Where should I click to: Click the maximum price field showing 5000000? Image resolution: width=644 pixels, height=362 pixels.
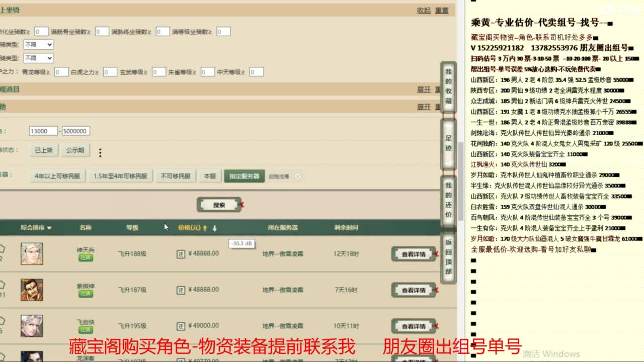click(75, 131)
